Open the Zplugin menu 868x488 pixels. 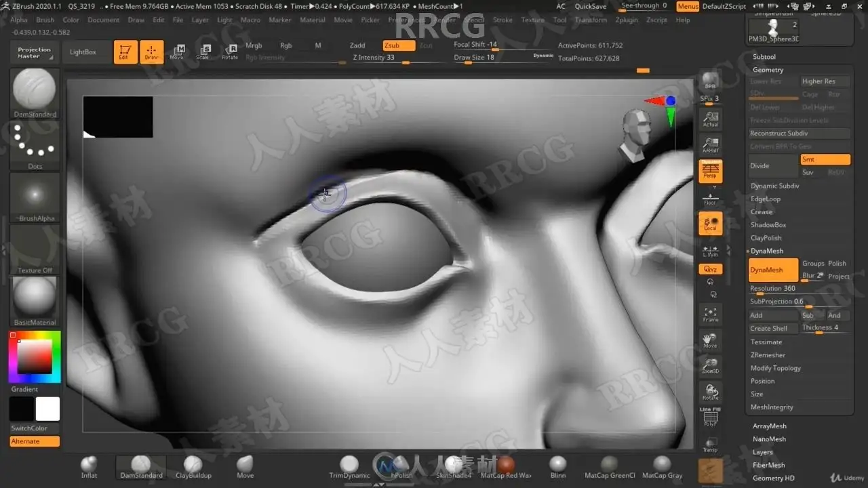(627, 20)
